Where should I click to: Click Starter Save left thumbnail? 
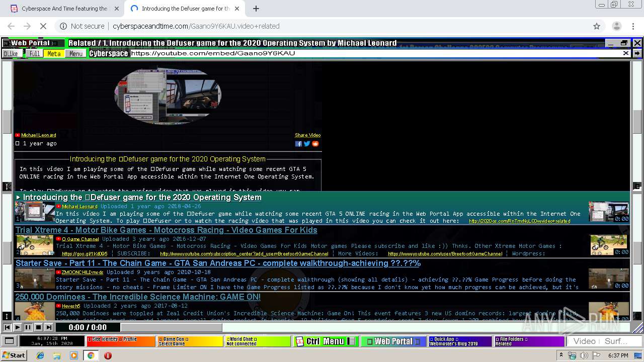point(34,279)
